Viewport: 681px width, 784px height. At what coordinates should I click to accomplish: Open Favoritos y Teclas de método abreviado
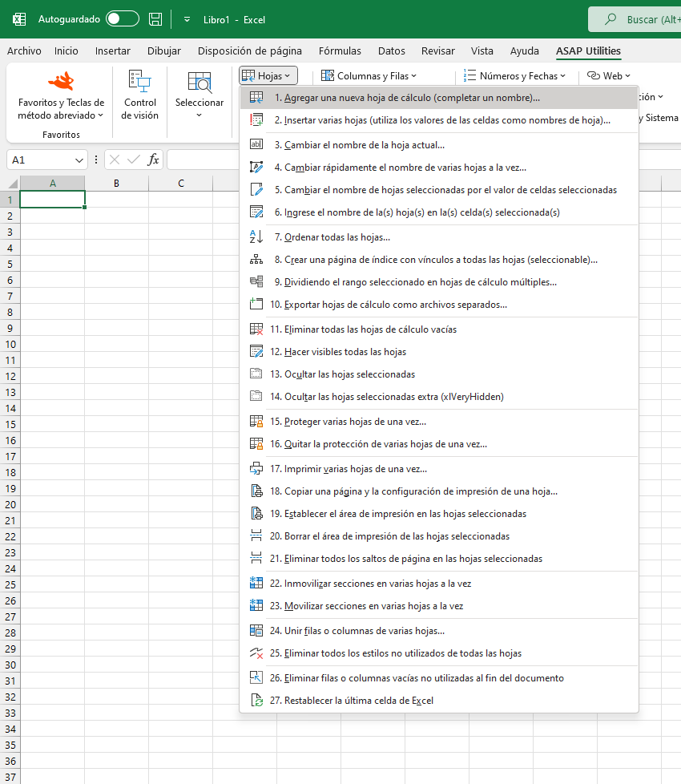pyautogui.click(x=61, y=96)
